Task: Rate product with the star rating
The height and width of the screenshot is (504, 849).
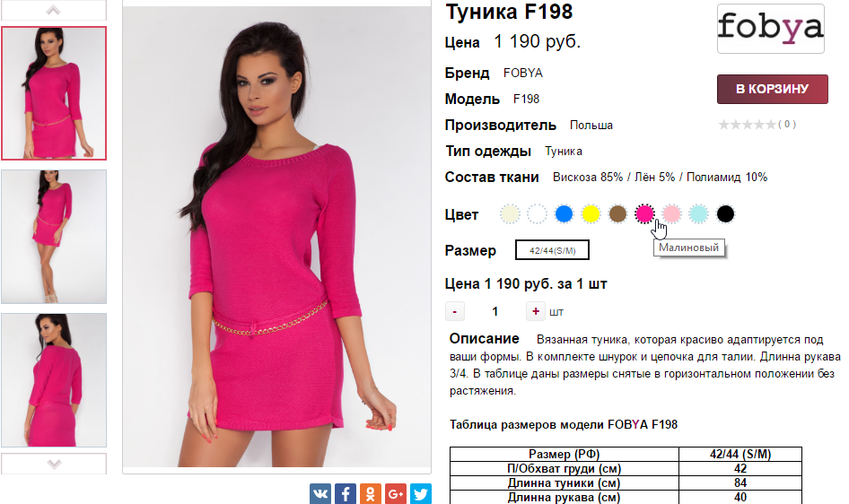Action: (748, 125)
